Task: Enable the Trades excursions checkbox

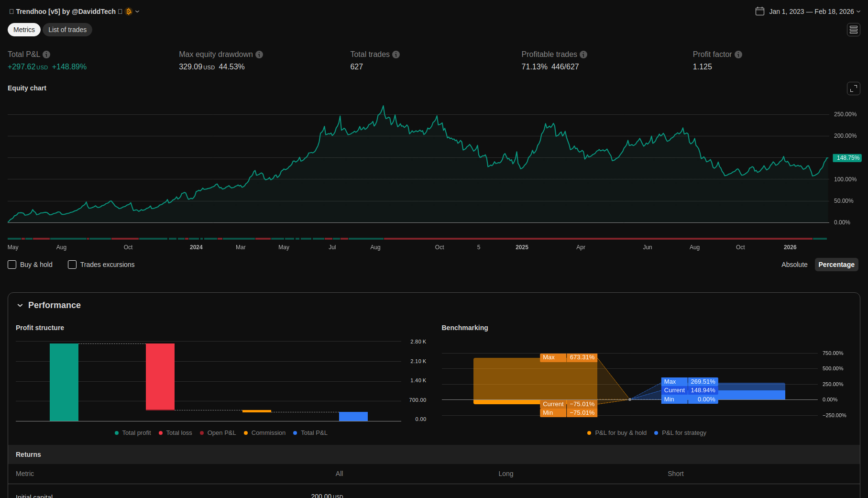Action: click(x=72, y=265)
